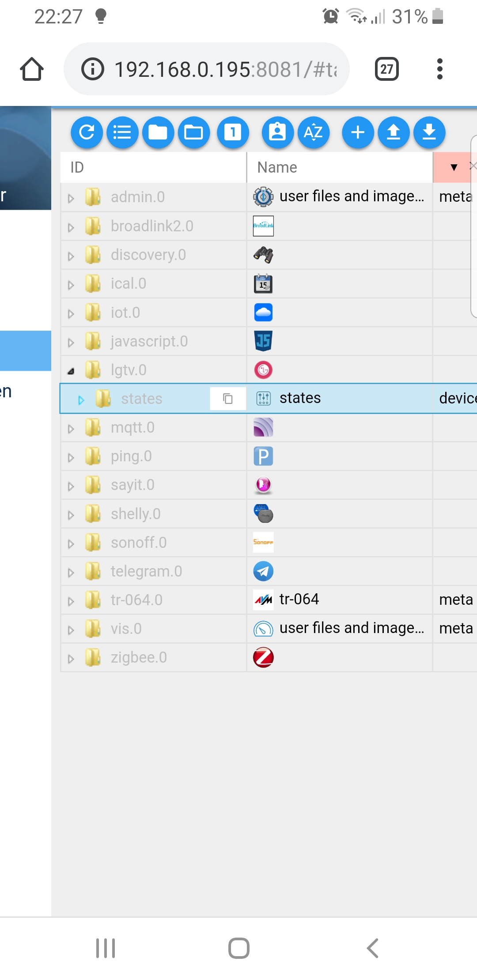This screenshot has height=980, width=477.
Task: Click the refresh objects tree button
Action: coord(87,132)
